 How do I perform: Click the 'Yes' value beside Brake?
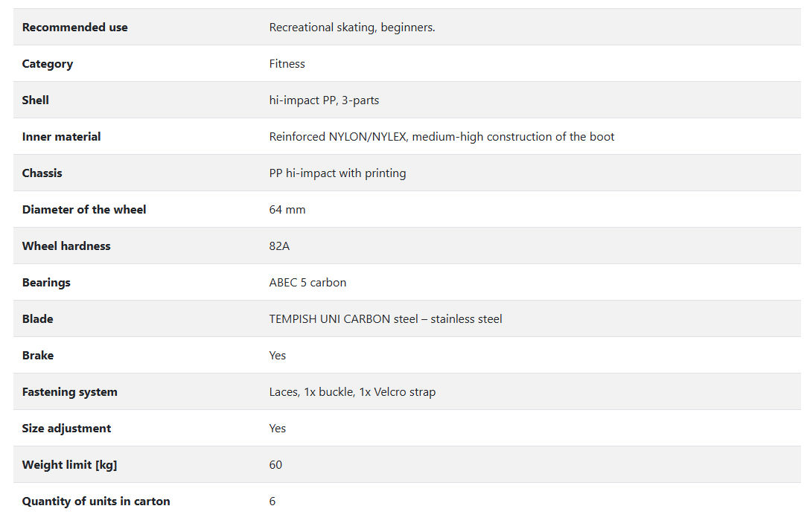click(x=278, y=356)
